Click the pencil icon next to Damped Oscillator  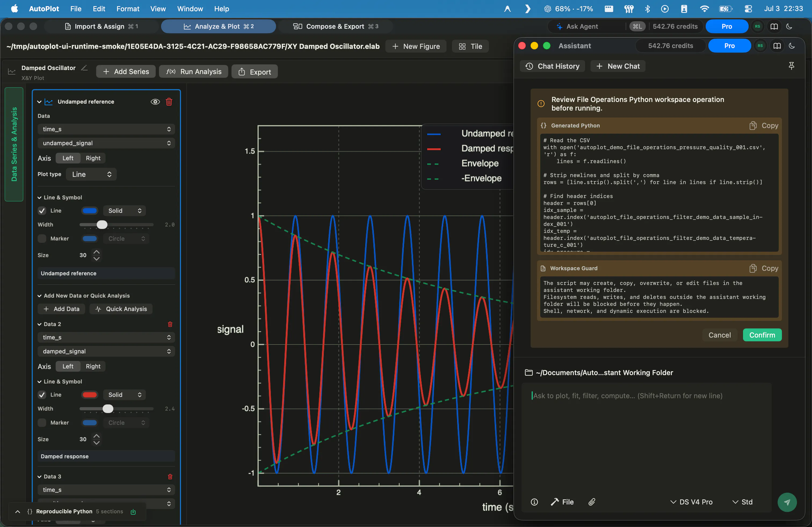84,68
